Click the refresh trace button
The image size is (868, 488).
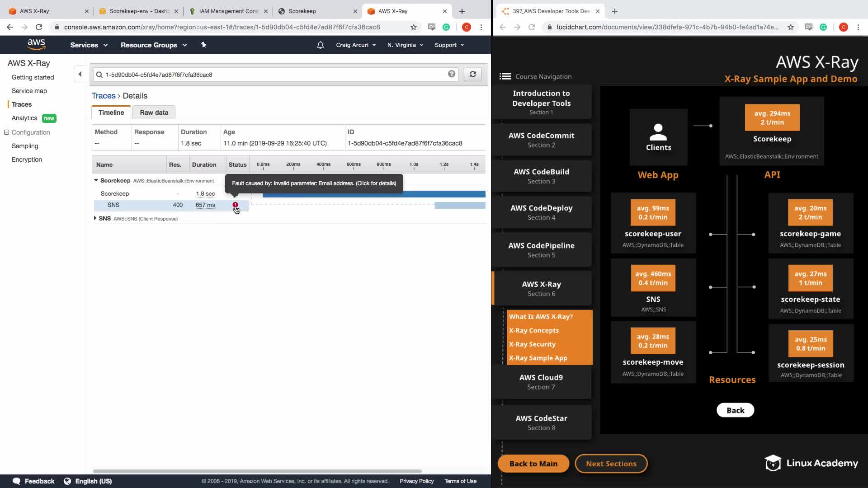pos(472,75)
